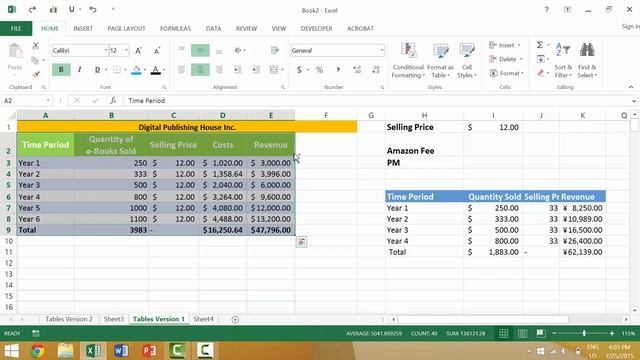Switch to PAGE LAYOUT tab

coord(126,29)
